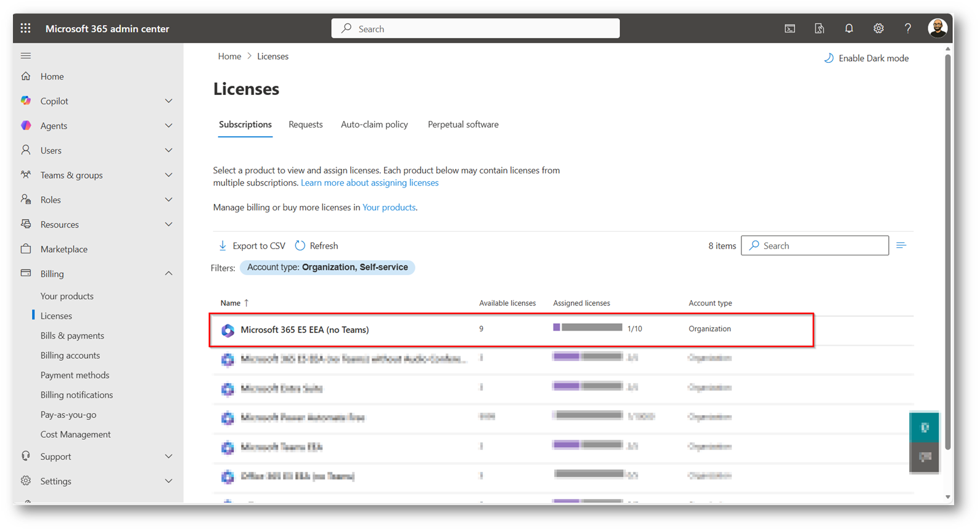Click the assigned licenses bar for Microsoft 365 E5
The height and width of the screenshot is (531, 980).
pos(587,327)
